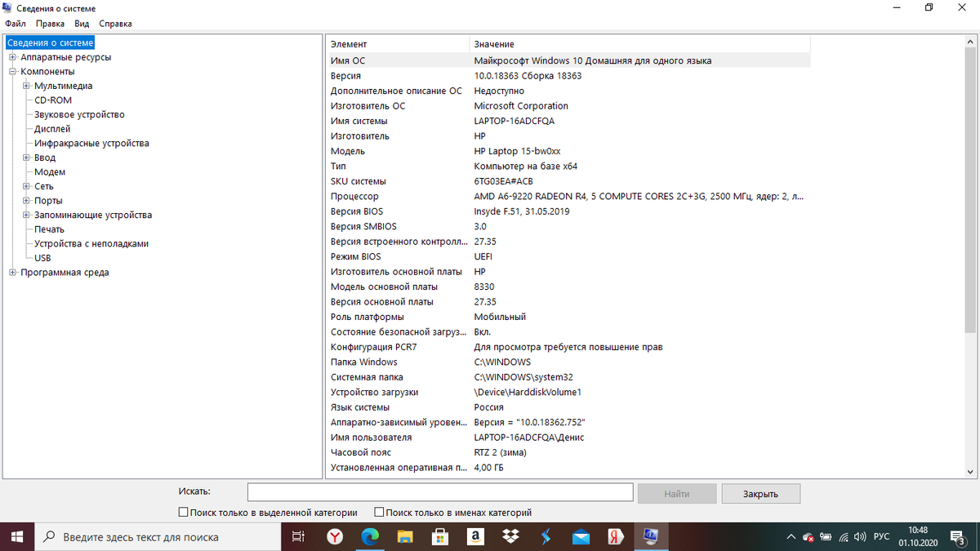Select the Звуковое устройство tree item
980x551 pixels.
tap(79, 115)
